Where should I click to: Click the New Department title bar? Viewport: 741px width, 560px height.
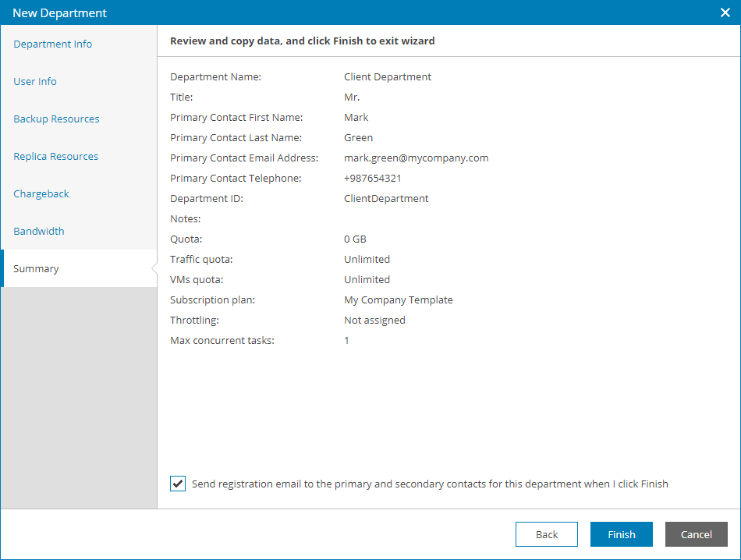312,12
